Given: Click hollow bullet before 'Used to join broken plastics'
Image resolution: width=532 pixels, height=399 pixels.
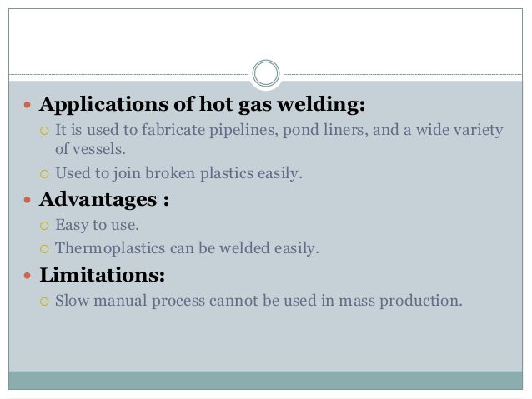Looking at the screenshot, I should point(44,174).
